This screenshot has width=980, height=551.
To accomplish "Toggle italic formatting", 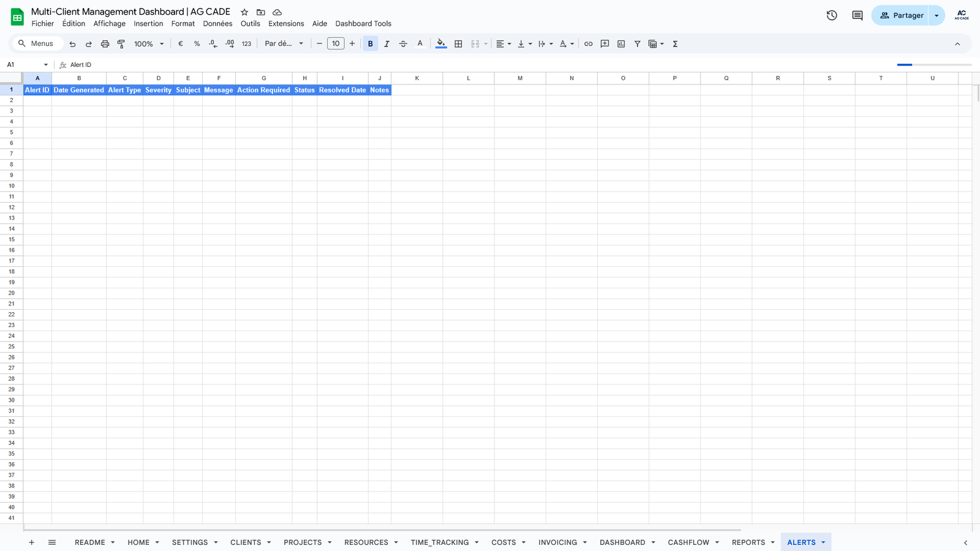I will (386, 44).
